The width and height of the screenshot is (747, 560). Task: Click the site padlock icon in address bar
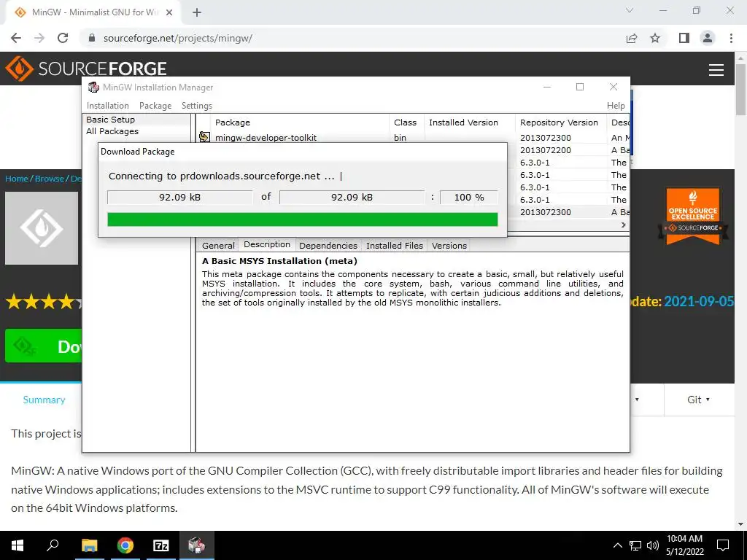(92, 38)
